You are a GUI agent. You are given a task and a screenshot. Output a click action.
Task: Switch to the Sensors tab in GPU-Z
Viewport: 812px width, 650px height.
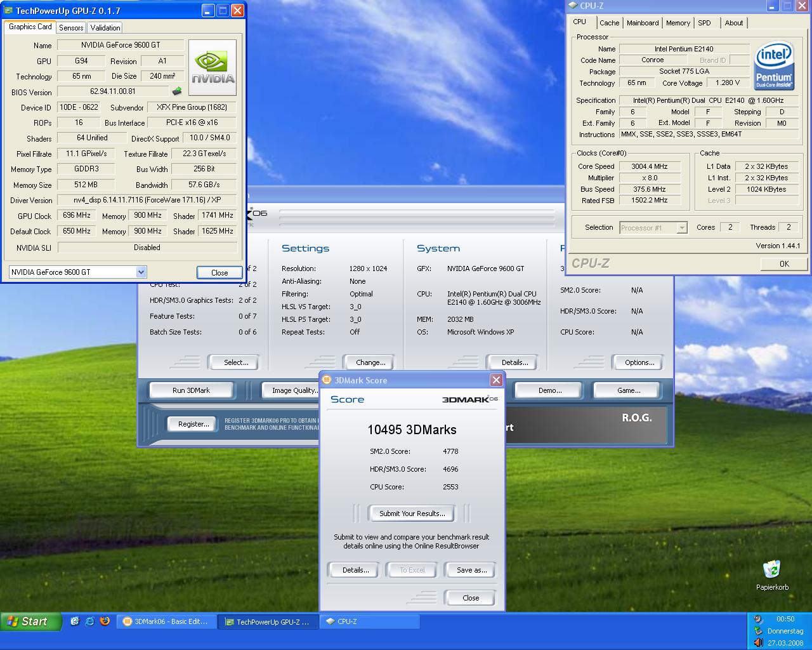click(71, 27)
